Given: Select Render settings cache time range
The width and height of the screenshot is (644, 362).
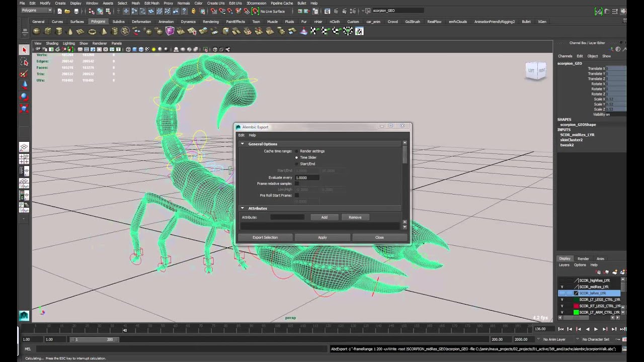Looking at the screenshot, I should (297, 151).
